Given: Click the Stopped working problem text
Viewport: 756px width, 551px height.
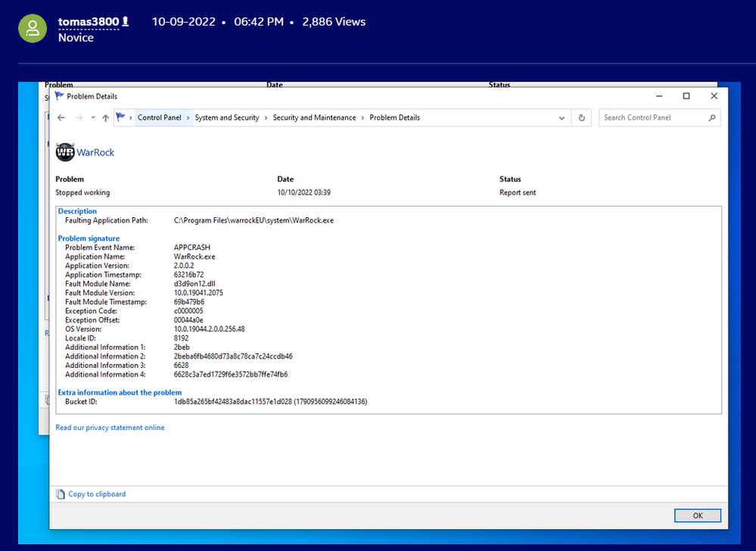Looking at the screenshot, I should click(82, 192).
